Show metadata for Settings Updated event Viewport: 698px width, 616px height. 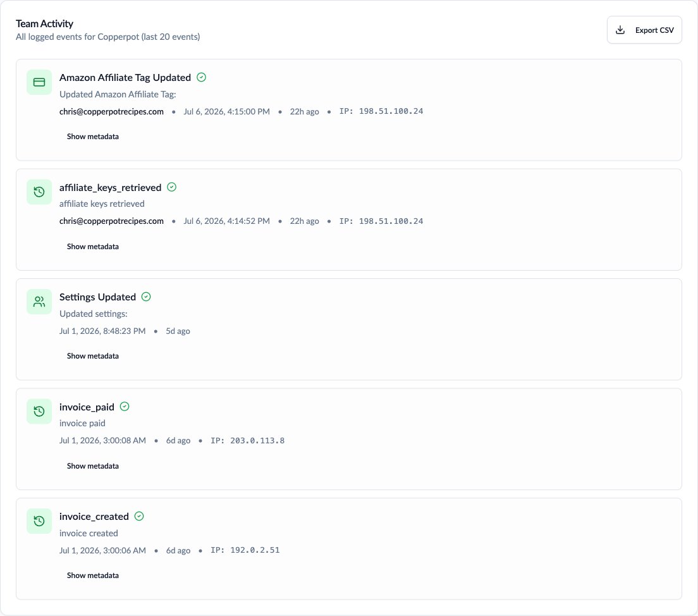92,356
